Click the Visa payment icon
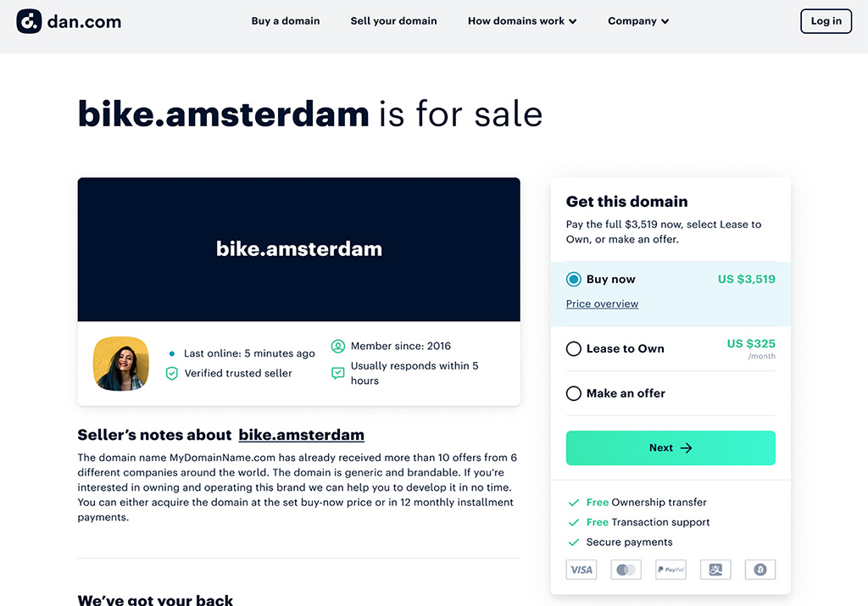The width and height of the screenshot is (868, 606). coord(581,570)
